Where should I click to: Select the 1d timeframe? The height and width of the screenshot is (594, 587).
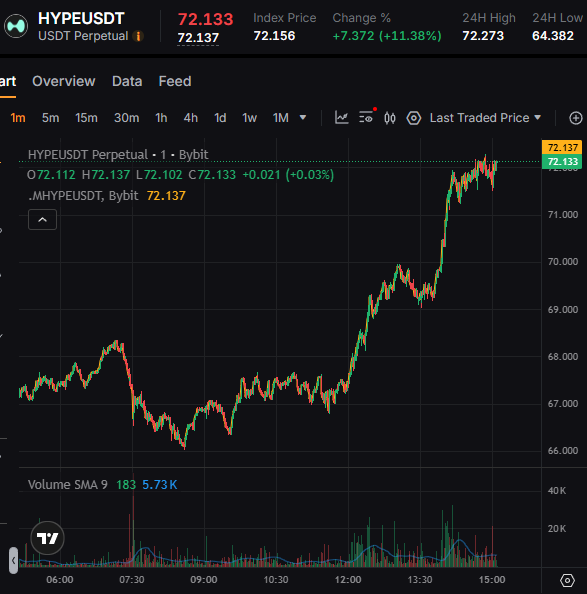[x=220, y=118]
